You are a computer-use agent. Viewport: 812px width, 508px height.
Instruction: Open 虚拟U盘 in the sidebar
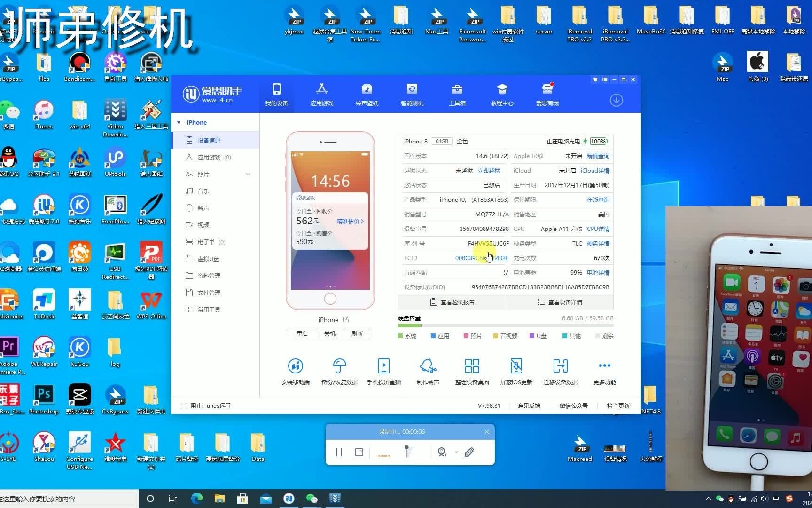(x=215, y=259)
